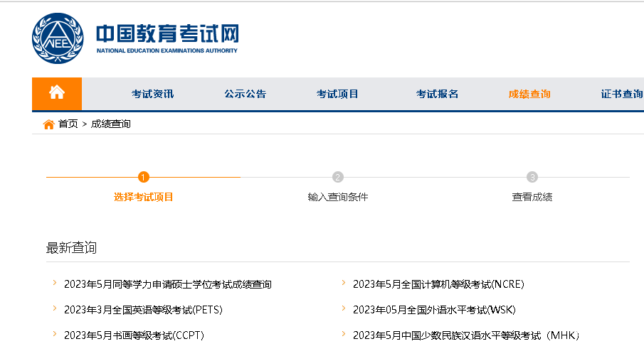The image size is (644, 361).
Task: Open 2023年3月全国英语等级考试(PETS) link
Action: (143, 310)
